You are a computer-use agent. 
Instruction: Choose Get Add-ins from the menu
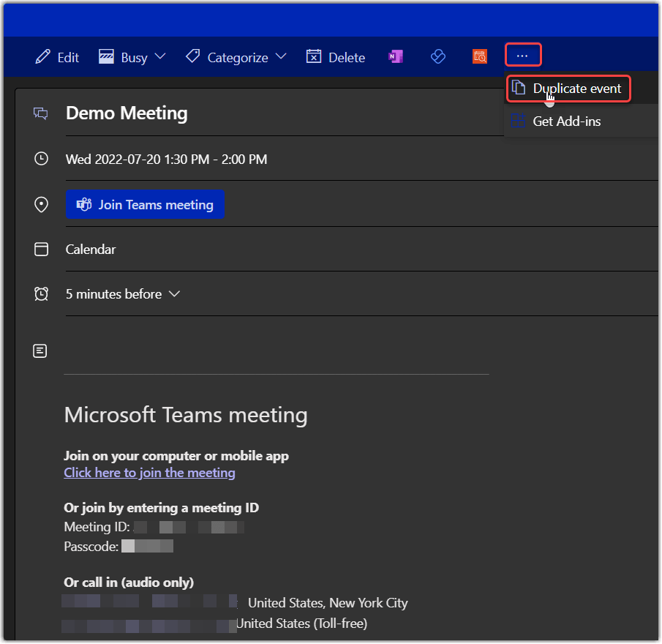click(x=566, y=121)
